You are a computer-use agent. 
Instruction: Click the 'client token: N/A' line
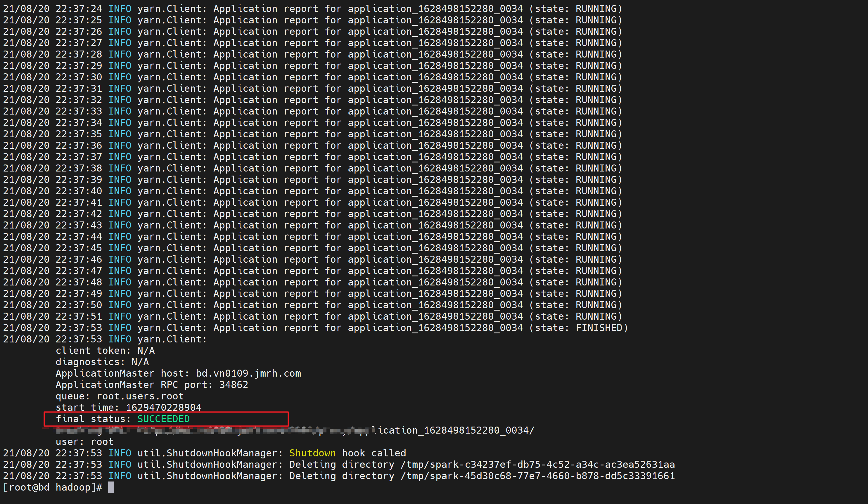click(105, 350)
